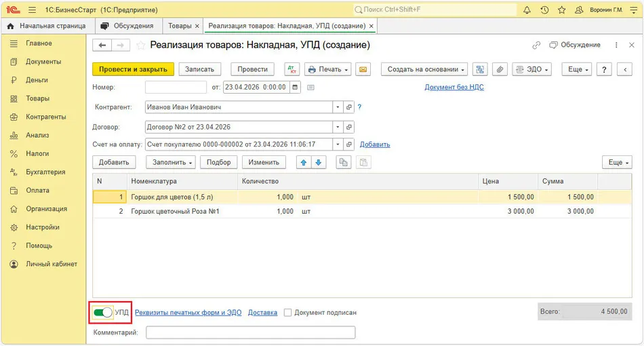Image resolution: width=644 pixels, height=346 pixels.
Task: Open the Обсуждение button at top right
Action: pyautogui.click(x=575, y=45)
